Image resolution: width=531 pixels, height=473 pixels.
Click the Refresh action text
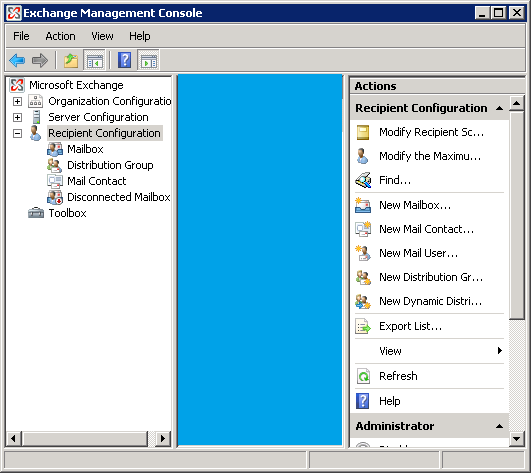click(398, 376)
